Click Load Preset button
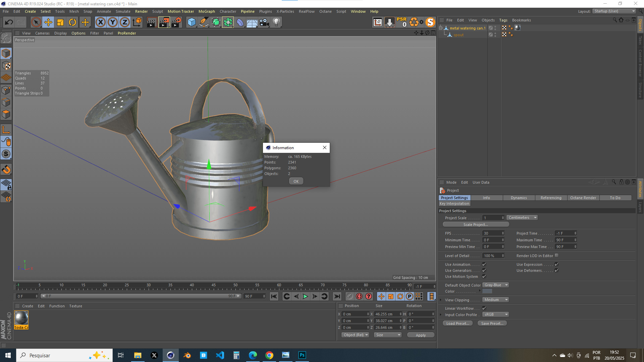644x362 pixels. pyautogui.click(x=458, y=323)
